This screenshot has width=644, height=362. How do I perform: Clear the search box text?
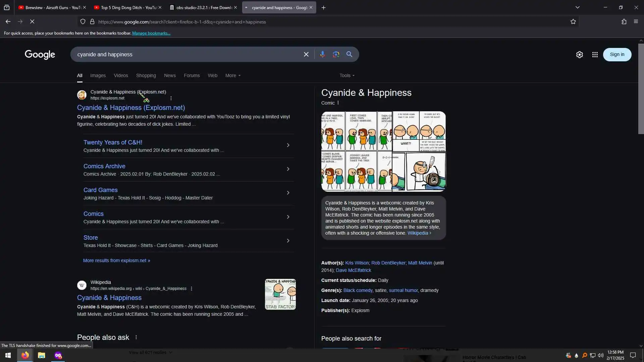[306, 54]
